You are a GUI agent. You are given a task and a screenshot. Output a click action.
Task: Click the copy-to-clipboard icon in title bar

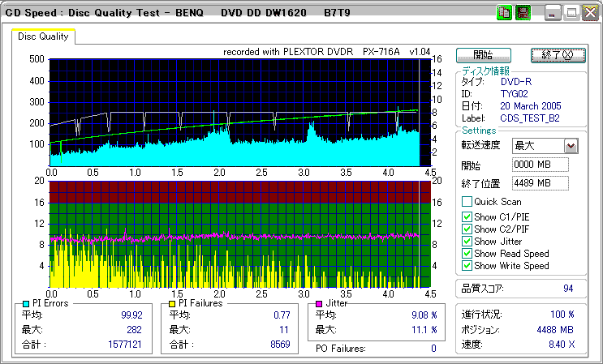(x=504, y=12)
